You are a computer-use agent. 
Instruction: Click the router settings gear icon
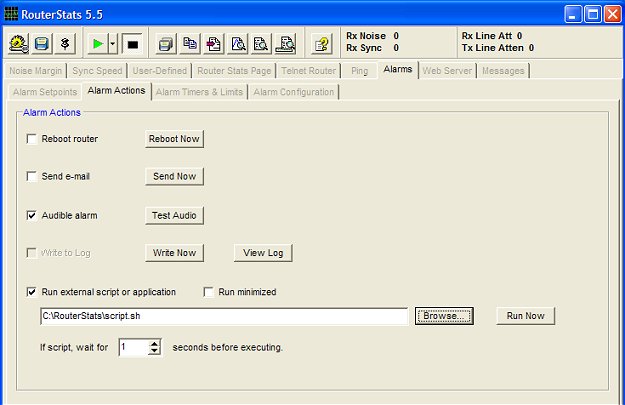[x=18, y=44]
